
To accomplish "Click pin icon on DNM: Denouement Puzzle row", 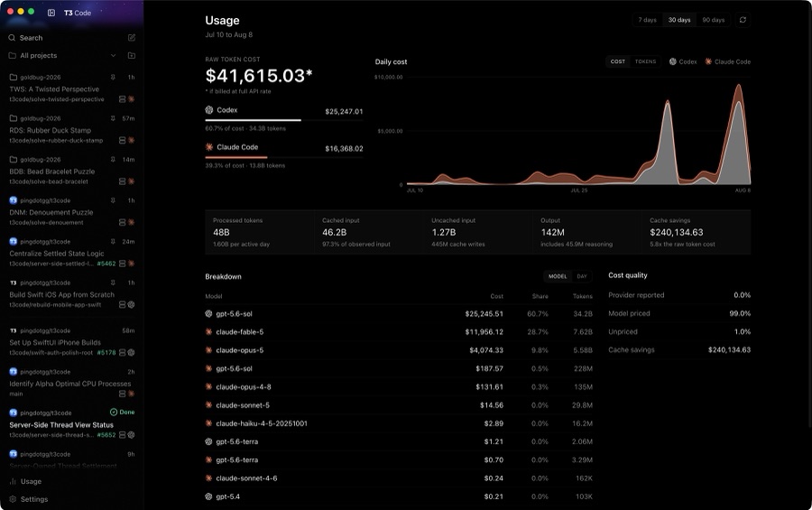I will (x=113, y=200).
